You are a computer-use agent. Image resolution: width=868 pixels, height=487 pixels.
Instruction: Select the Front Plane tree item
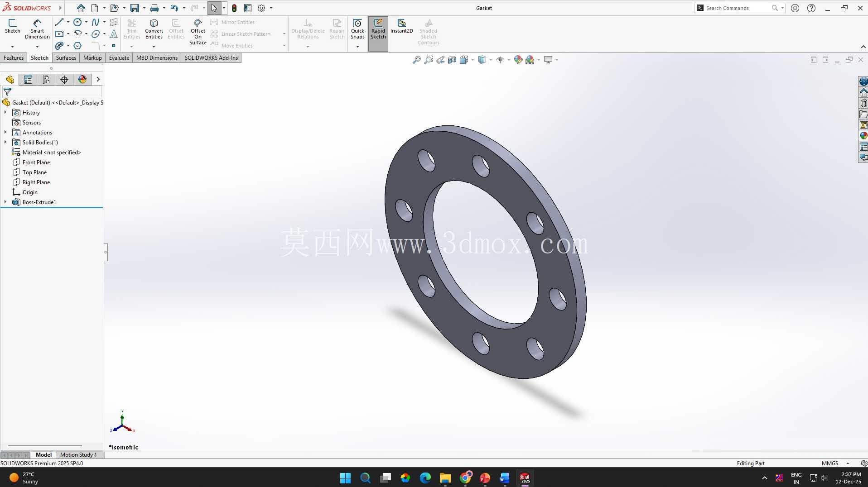coord(36,162)
